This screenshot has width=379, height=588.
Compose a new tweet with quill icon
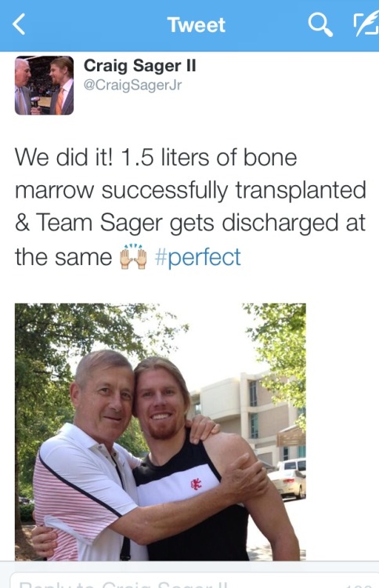click(x=366, y=25)
